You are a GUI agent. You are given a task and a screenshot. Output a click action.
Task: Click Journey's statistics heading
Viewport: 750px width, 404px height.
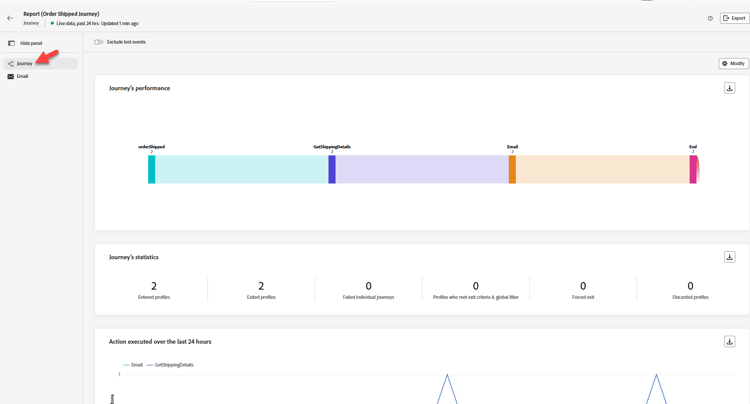[133, 257]
